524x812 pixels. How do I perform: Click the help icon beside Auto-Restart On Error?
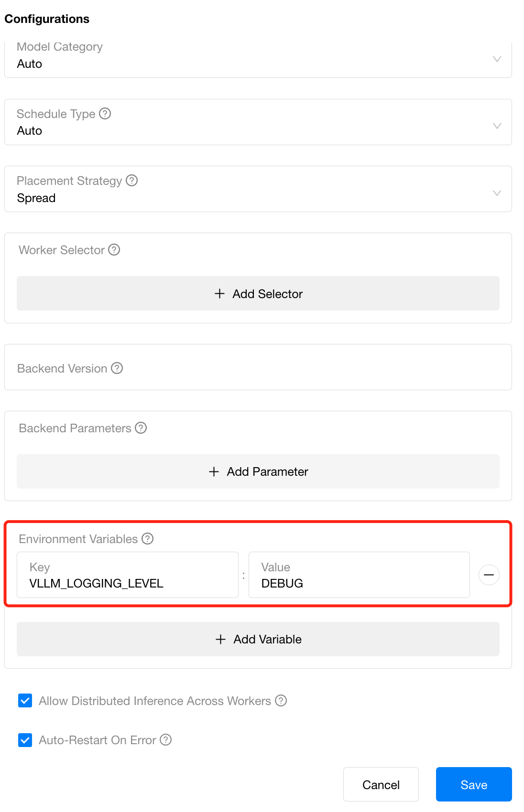pos(165,740)
